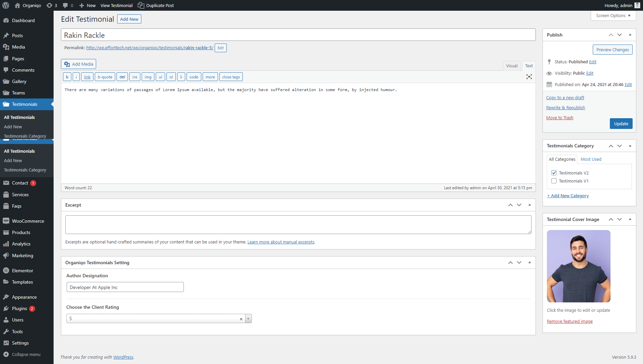The height and width of the screenshot is (364, 643).
Task: Check the Testimonials V1 category
Action: tap(554, 181)
